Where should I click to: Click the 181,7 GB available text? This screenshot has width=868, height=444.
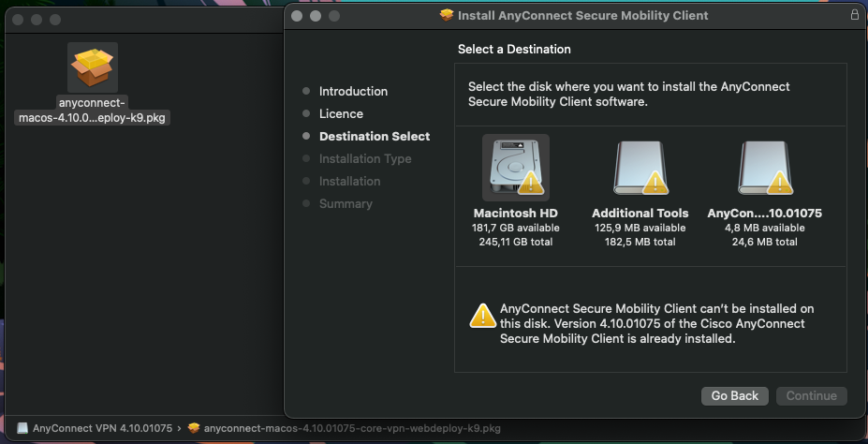[515, 229]
